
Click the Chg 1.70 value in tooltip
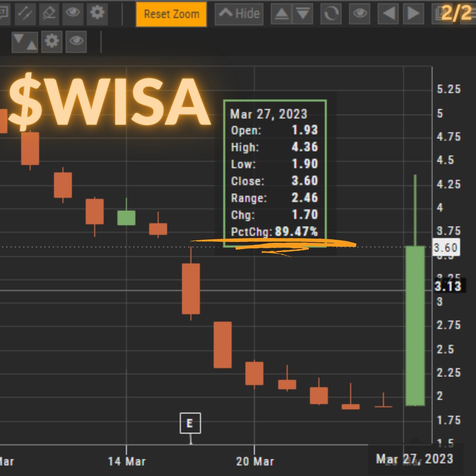coord(305,215)
